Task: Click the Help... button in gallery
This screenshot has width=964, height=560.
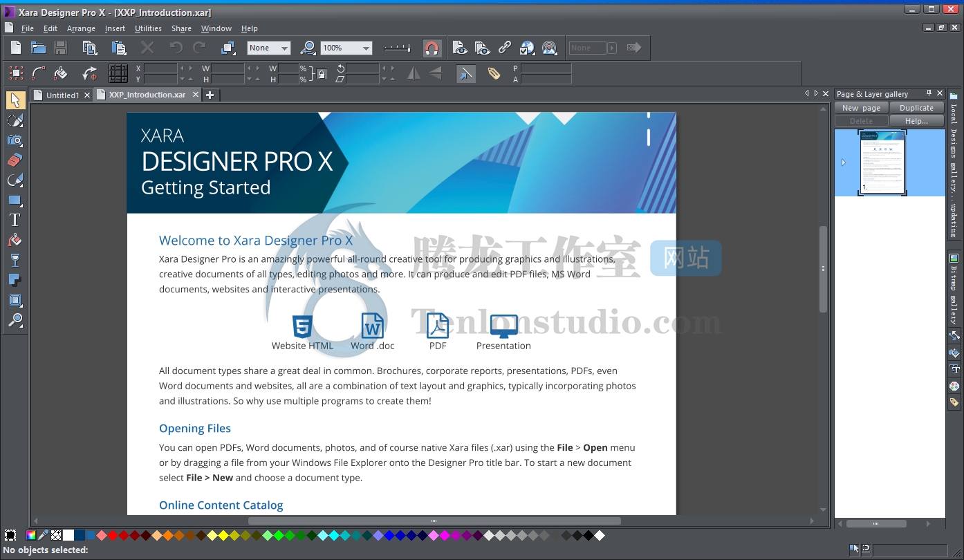Action: [916, 121]
